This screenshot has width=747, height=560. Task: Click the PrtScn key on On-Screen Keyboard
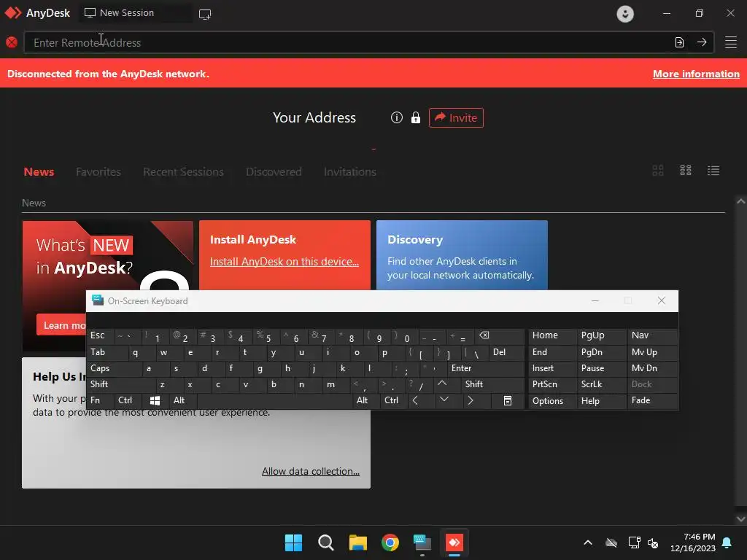pos(552,384)
